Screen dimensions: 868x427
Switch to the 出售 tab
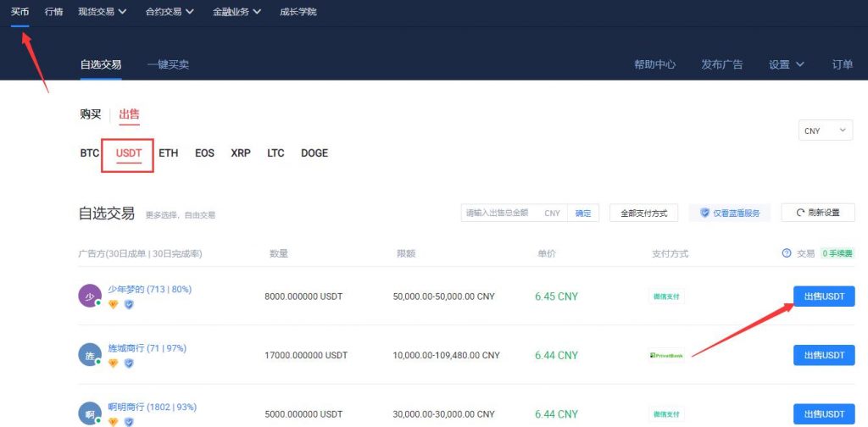click(x=130, y=114)
